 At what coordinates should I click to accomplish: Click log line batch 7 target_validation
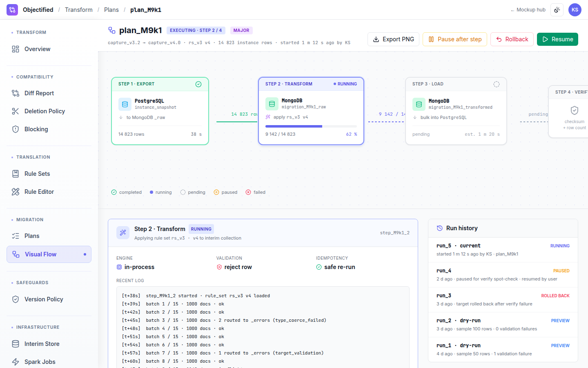pos(223,353)
